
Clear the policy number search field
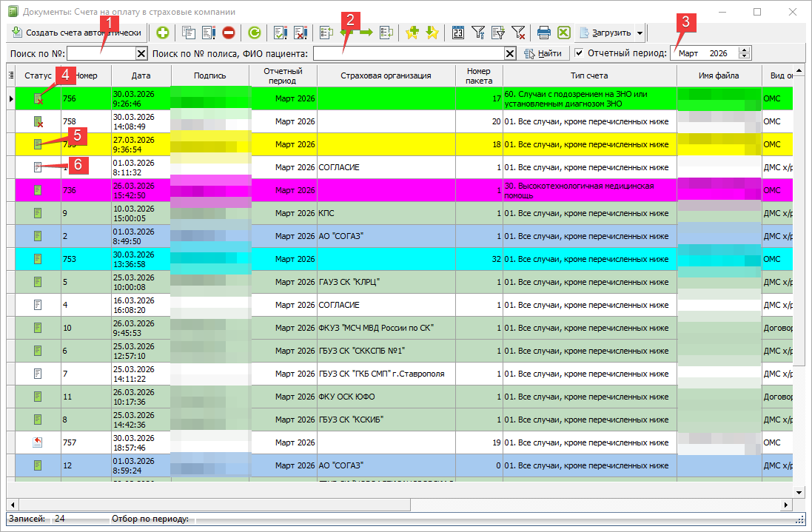point(510,53)
